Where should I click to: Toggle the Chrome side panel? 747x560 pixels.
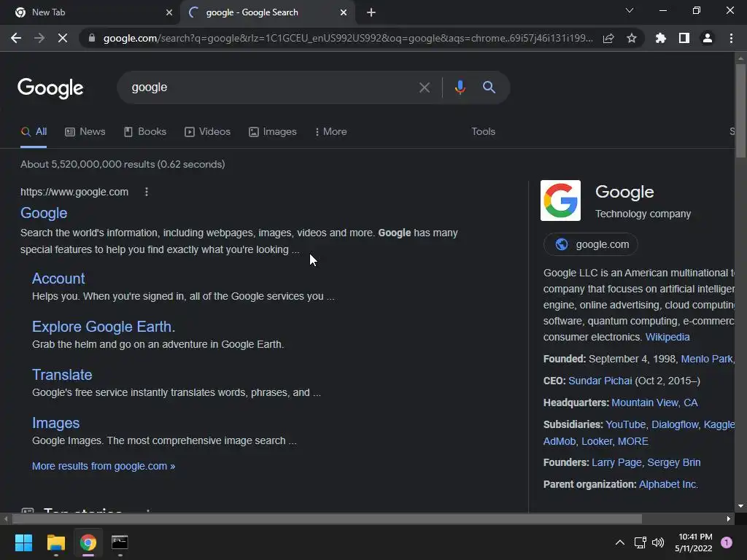coord(684,38)
